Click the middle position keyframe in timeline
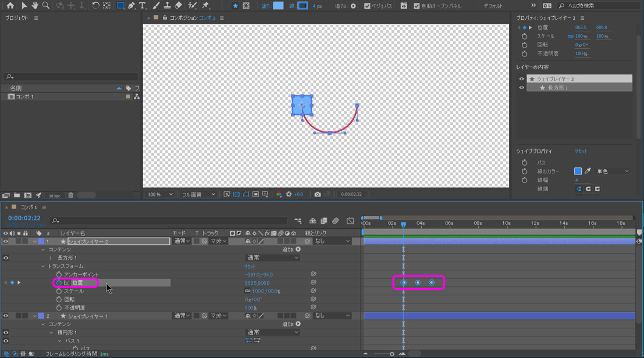 418,282
